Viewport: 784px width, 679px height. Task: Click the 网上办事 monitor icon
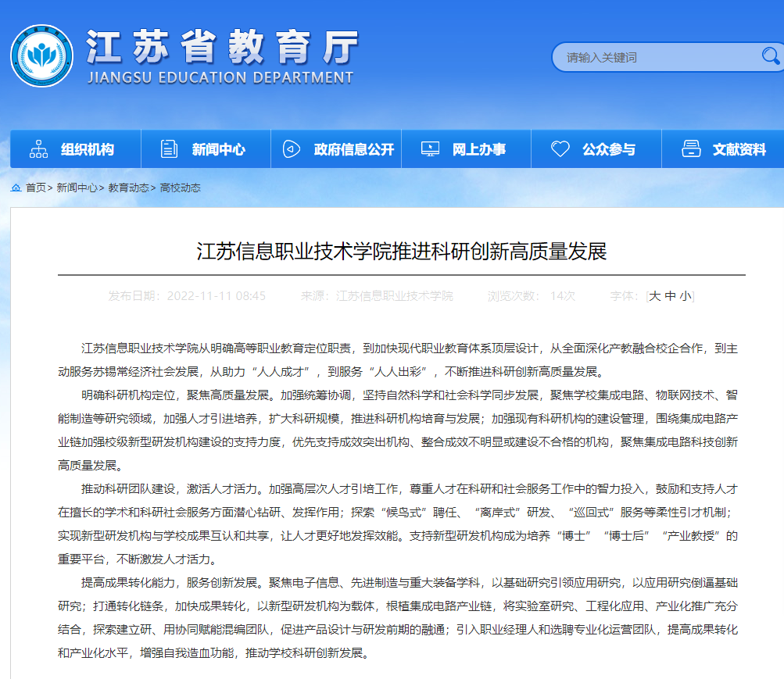[x=430, y=149]
